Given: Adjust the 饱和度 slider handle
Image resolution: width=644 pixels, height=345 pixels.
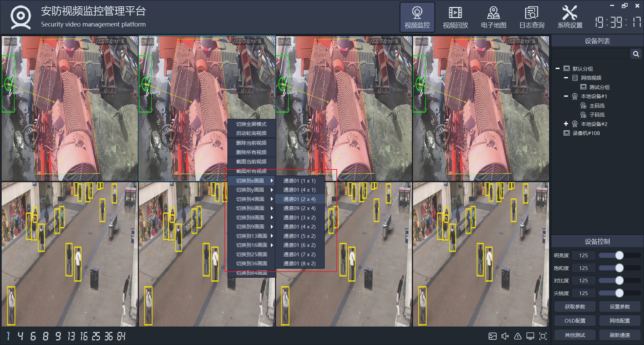Looking at the screenshot, I should [619, 268].
